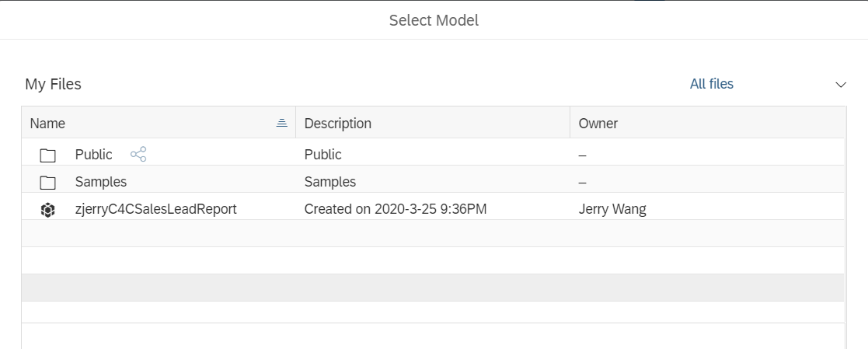Click the share icon beside Public

[x=138, y=154]
